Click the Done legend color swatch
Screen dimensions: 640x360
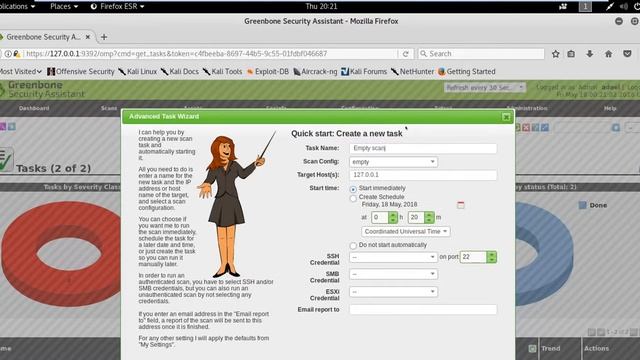[x=583, y=205]
